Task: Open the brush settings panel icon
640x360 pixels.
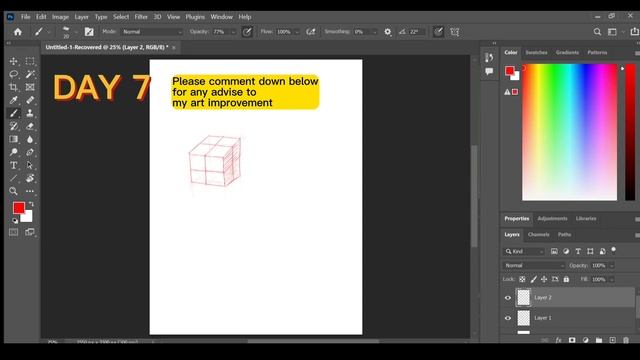Action: coord(89,32)
